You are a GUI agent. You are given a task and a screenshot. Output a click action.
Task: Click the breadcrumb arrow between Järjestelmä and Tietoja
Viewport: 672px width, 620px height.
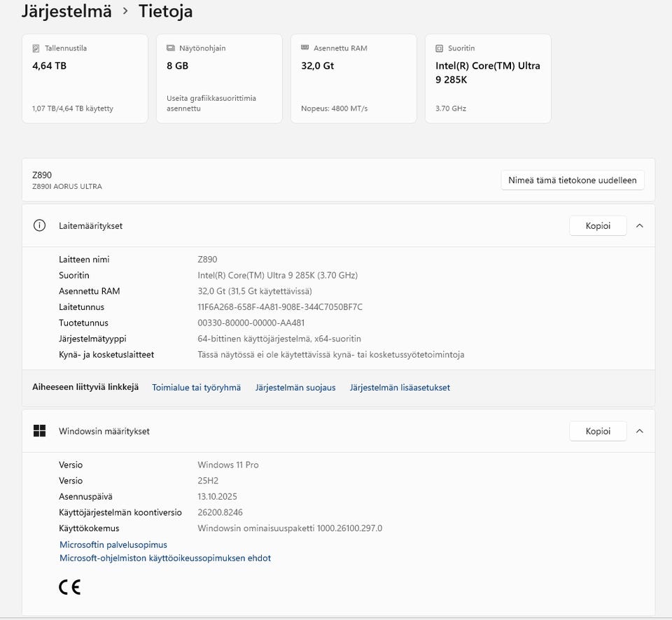click(125, 11)
